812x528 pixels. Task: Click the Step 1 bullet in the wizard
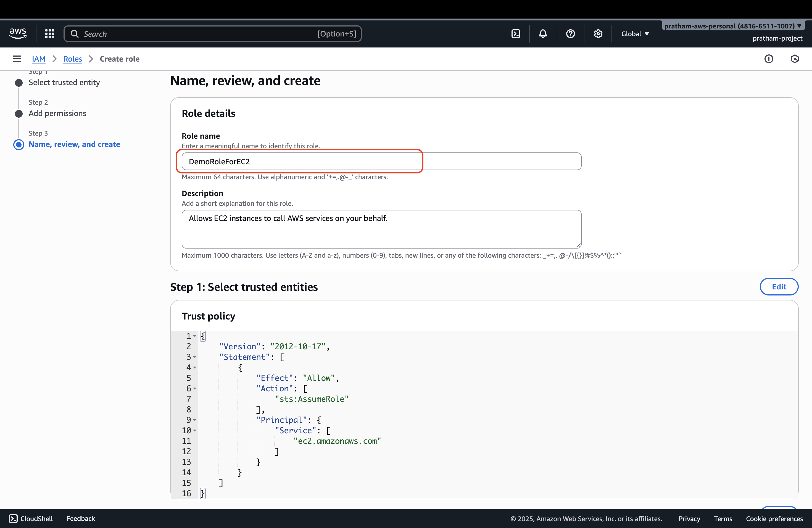19,83
